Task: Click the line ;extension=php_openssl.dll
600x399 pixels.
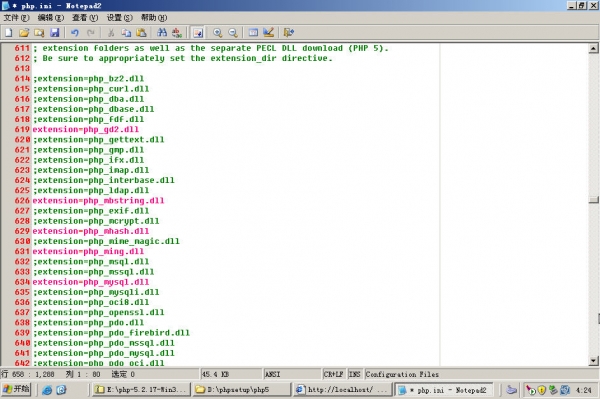Action: [x=98, y=312]
